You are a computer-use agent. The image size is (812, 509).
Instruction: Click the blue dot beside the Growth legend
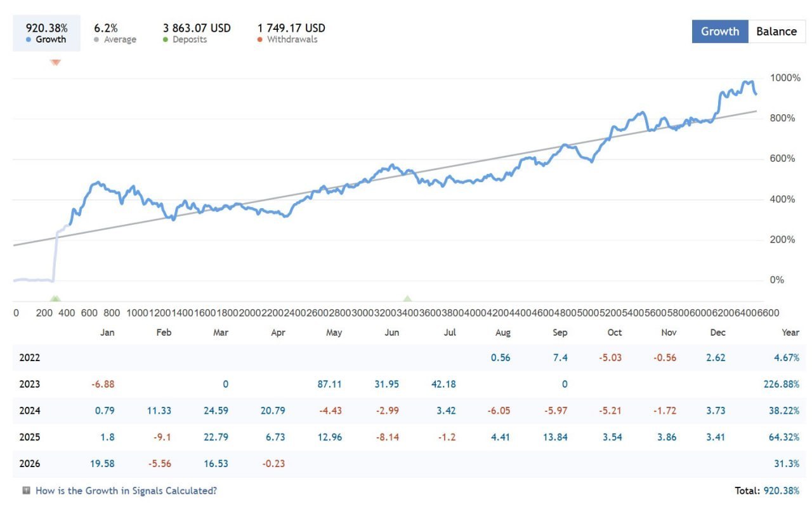[29, 40]
